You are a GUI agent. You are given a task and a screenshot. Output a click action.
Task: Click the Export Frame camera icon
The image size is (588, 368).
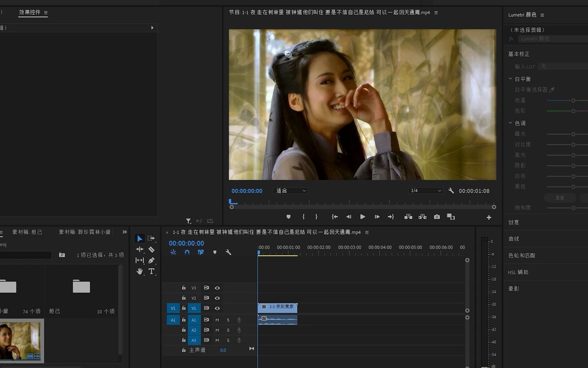click(x=437, y=217)
